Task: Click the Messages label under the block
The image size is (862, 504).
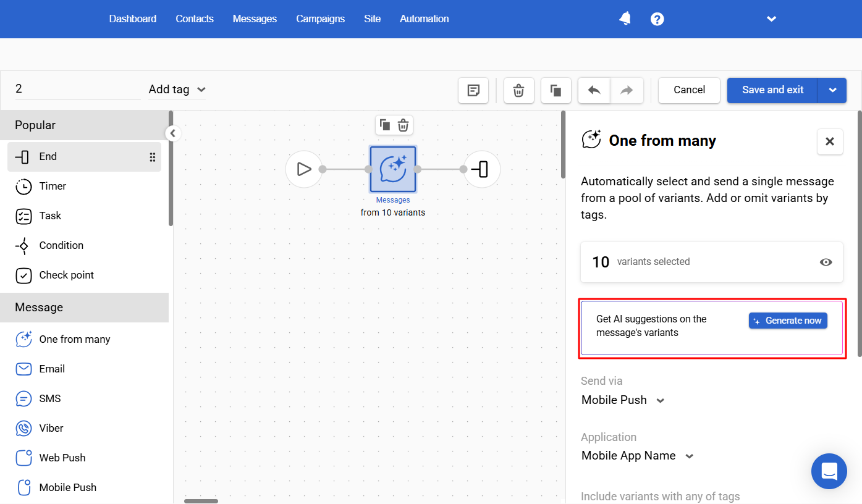Action: coord(393,200)
